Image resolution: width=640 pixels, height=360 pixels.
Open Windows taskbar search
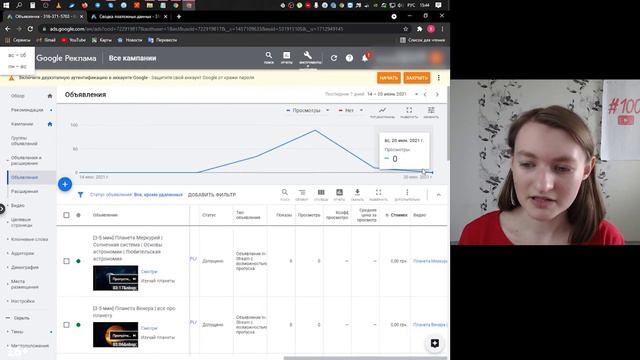point(19,5)
